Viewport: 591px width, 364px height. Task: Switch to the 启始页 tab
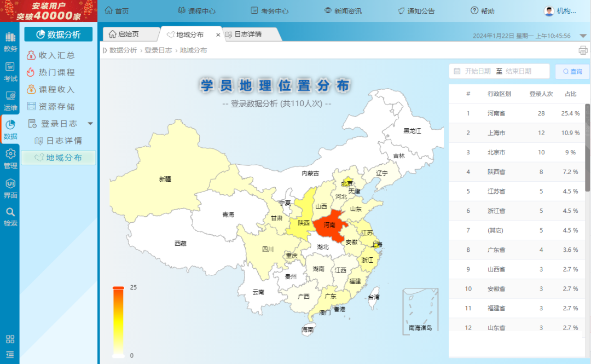pos(128,34)
